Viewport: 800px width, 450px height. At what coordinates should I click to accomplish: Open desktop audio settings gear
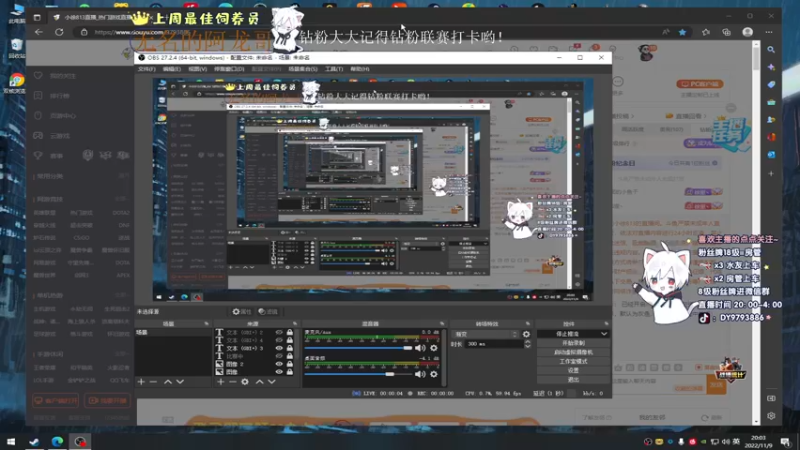(434, 374)
